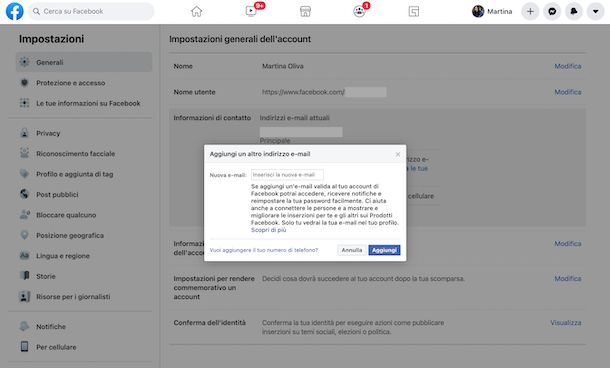Image resolution: width=610 pixels, height=368 pixels.
Task: Focus the Cerca su Facebook search box
Action: point(91,11)
